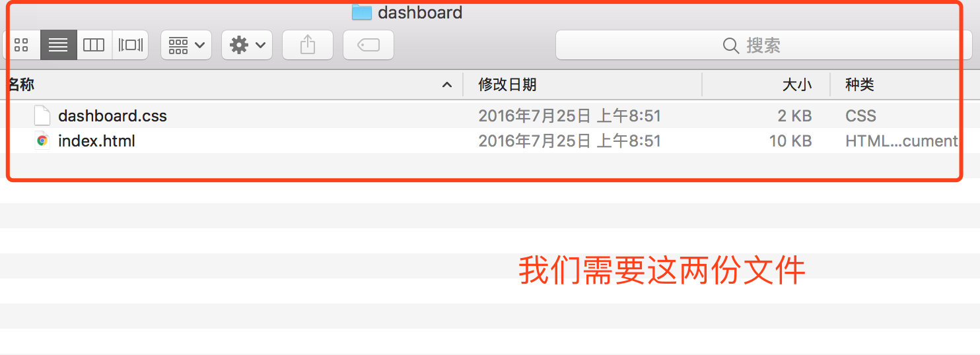Click the blank document icon of dashboard.css
The width and height of the screenshot is (980, 355).
42,115
